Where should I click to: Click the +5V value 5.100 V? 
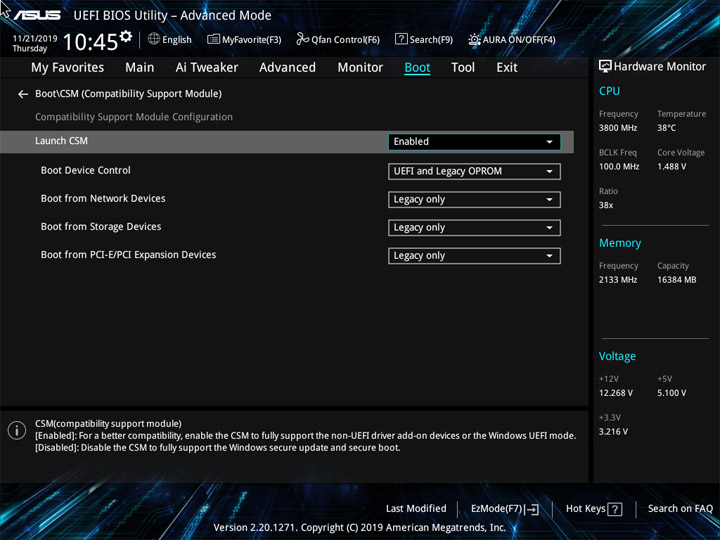671,393
